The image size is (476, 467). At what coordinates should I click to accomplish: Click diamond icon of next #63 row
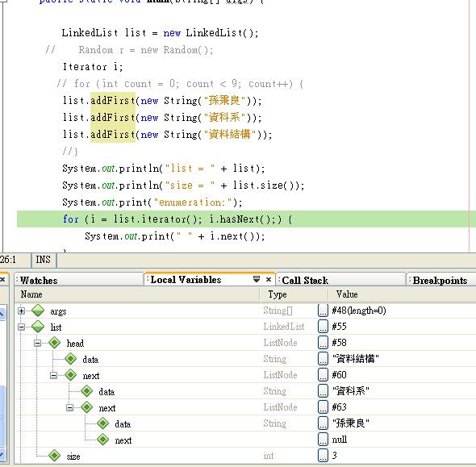pos(86,407)
